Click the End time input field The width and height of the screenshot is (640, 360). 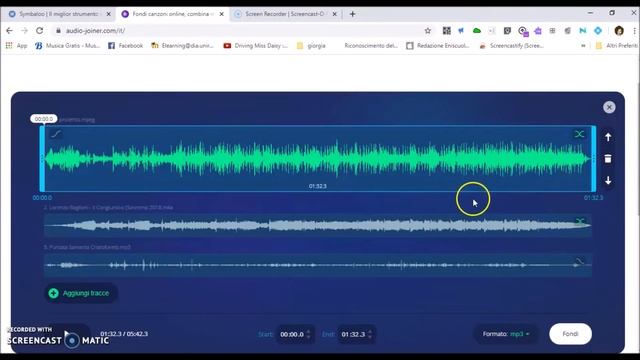pyautogui.click(x=353, y=334)
